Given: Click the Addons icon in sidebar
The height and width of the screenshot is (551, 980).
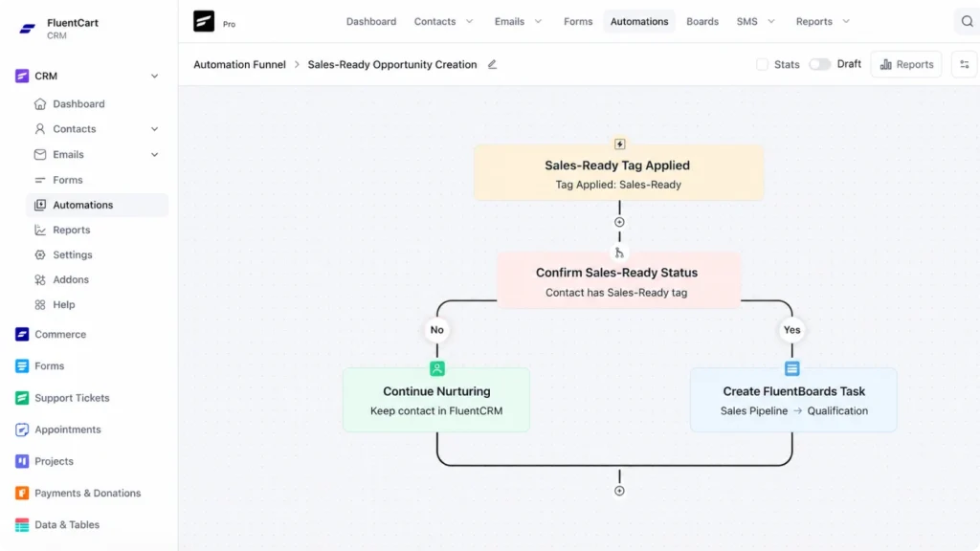Looking at the screenshot, I should [40, 280].
